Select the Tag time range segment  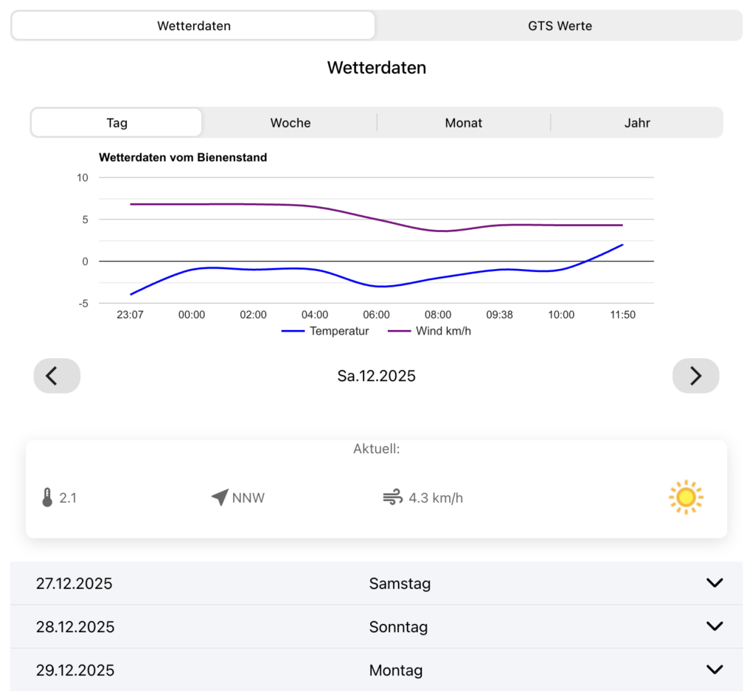coord(116,123)
